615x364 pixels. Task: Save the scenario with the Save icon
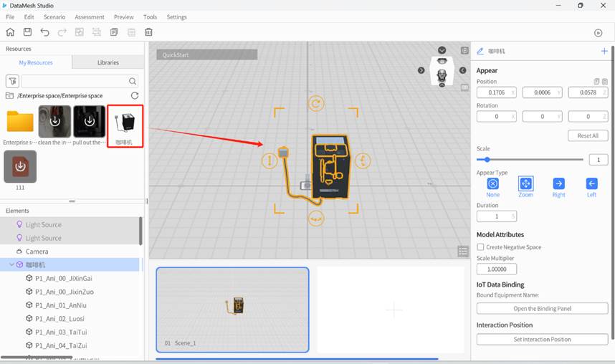(x=27, y=32)
